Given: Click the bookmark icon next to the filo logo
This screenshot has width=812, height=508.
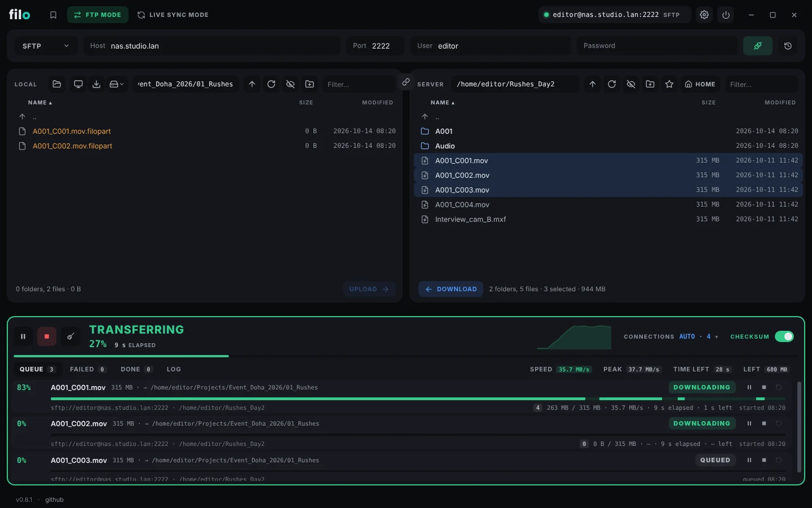Looking at the screenshot, I should 53,15.
